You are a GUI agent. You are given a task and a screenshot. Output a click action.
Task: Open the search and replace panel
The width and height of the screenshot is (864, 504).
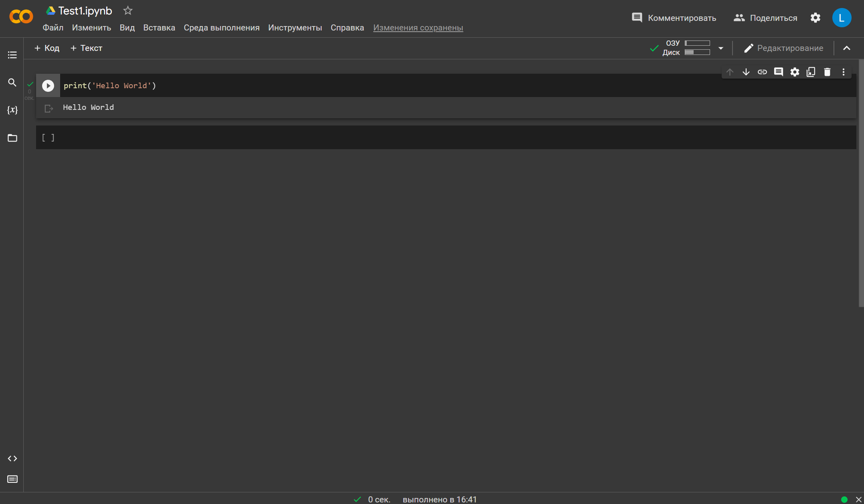point(12,83)
